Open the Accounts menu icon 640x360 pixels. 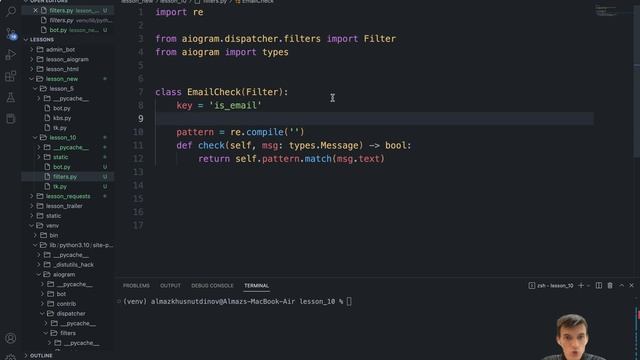tap(11, 338)
